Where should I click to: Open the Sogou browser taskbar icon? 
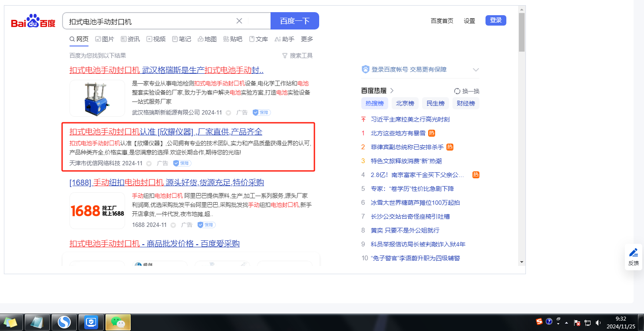[64, 322]
